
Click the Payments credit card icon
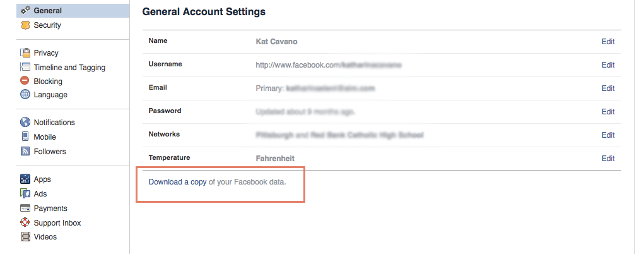pos(25,208)
